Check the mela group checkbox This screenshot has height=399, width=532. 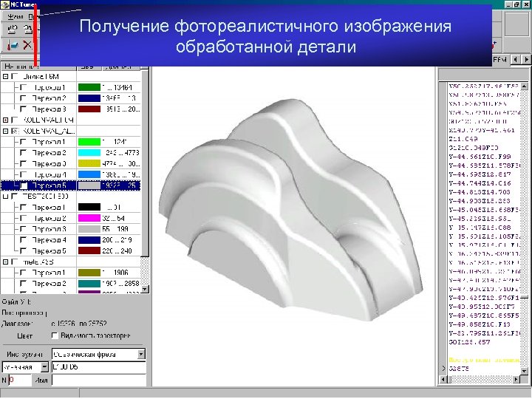pyautogui.click(x=14, y=262)
